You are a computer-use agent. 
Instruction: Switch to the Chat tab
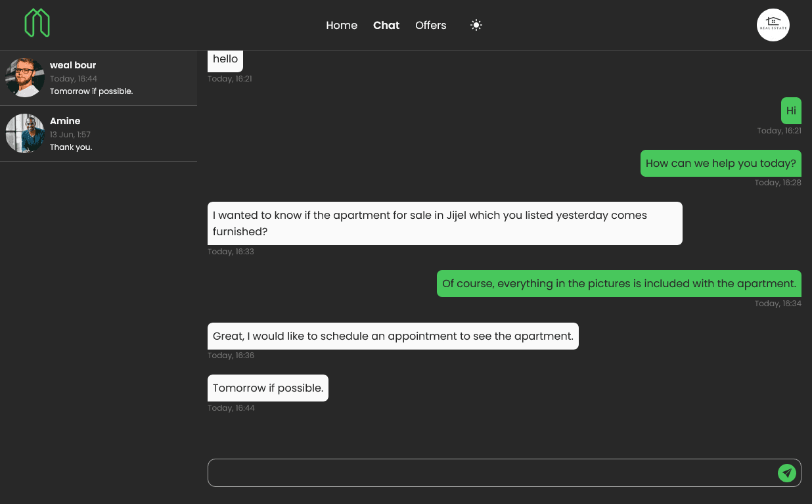coord(386,25)
